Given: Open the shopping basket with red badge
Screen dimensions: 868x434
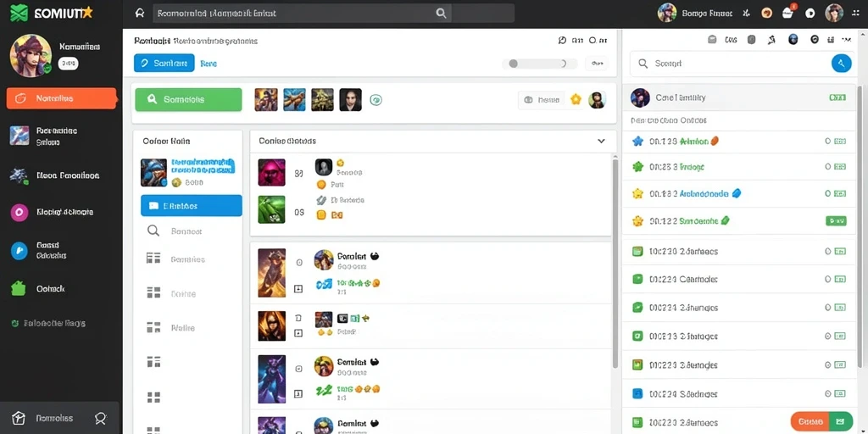Looking at the screenshot, I should pyautogui.click(x=787, y=13).
